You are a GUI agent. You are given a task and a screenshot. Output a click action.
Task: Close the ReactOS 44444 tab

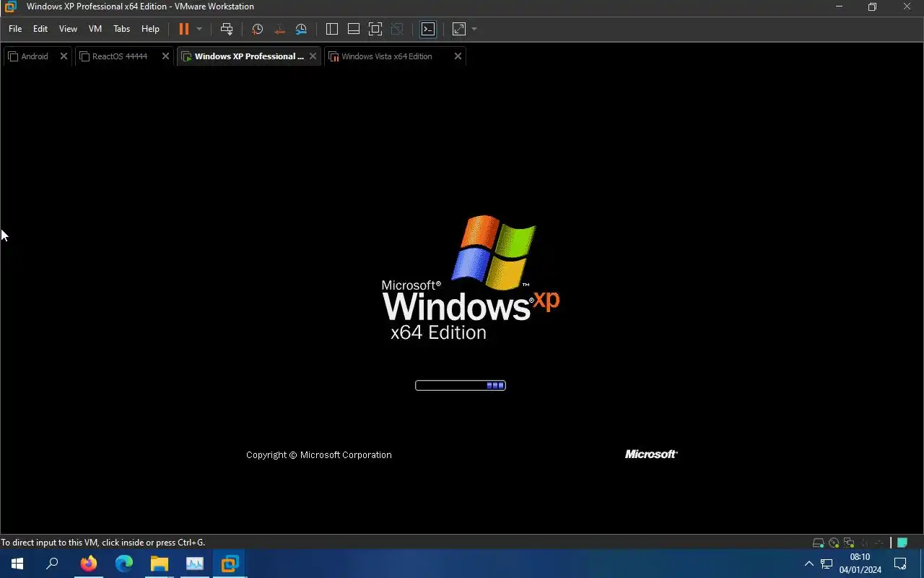[x=165, y=56]
